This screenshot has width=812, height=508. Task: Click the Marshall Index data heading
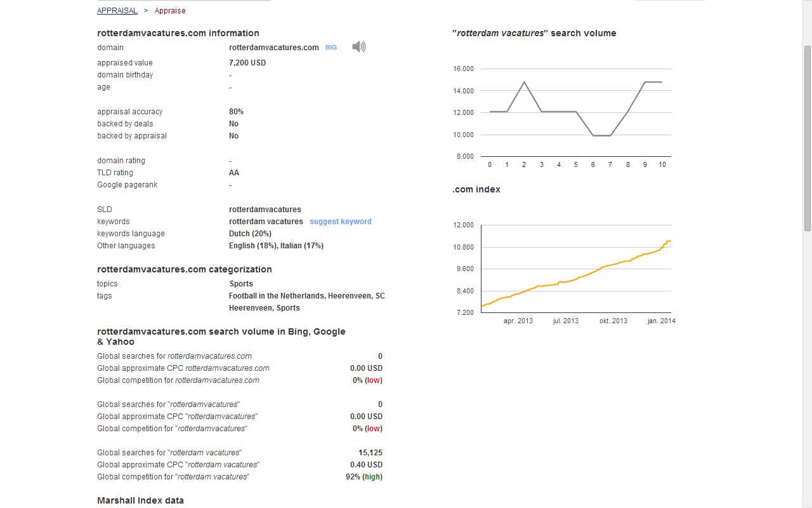point(140,500)
